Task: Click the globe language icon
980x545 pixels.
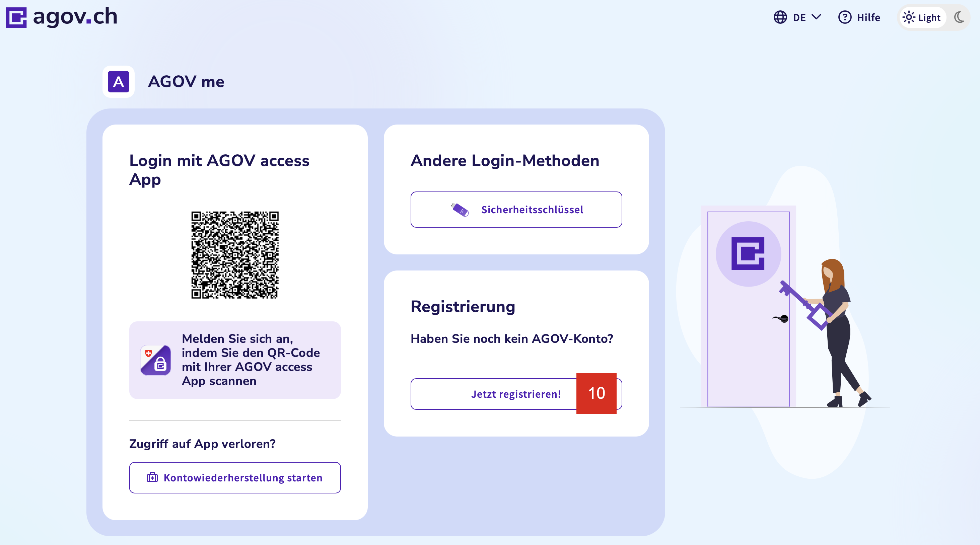Action: (780, 17)
